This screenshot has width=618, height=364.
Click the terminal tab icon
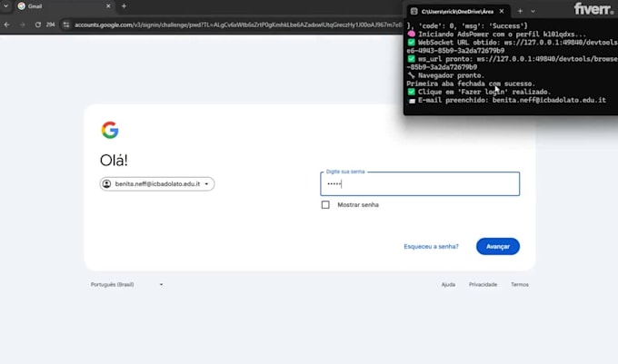[x=414, y=12]
